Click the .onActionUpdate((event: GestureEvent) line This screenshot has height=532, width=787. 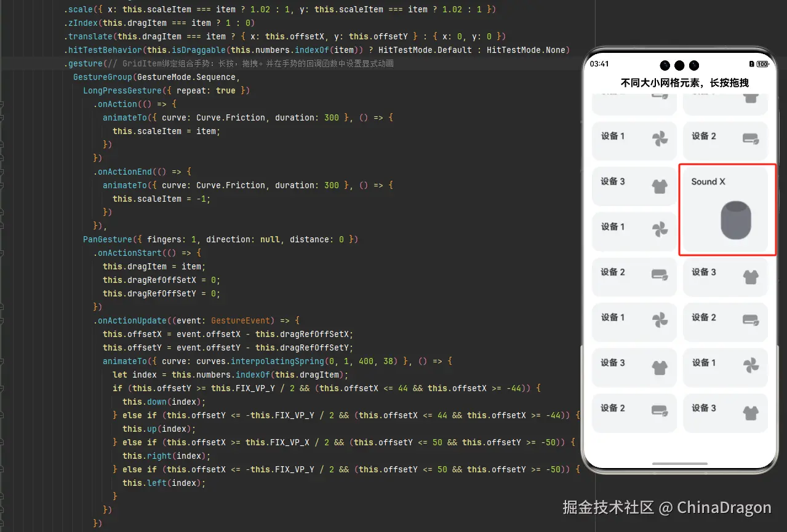coord(196,320)
